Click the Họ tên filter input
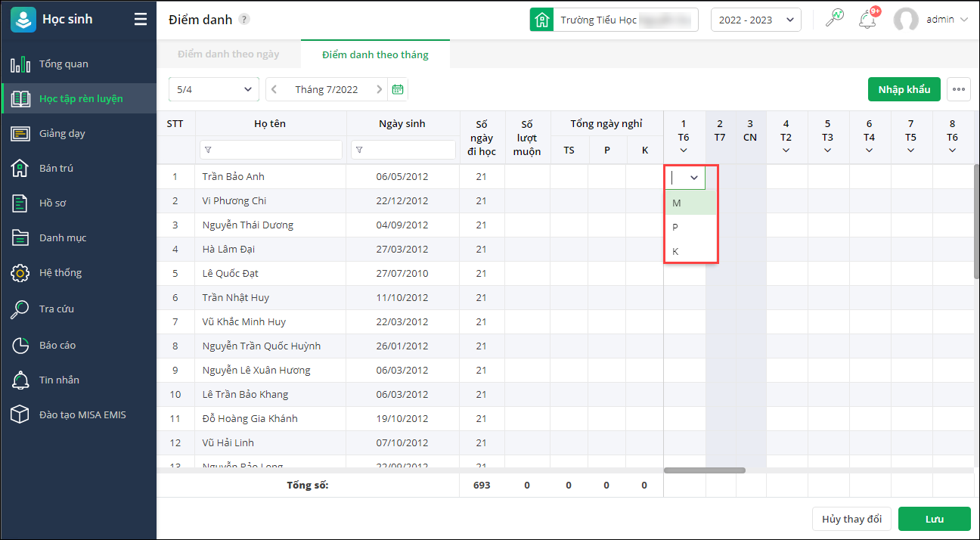The width and height of the screenshot is (980, 540). [x=271, y=150]
